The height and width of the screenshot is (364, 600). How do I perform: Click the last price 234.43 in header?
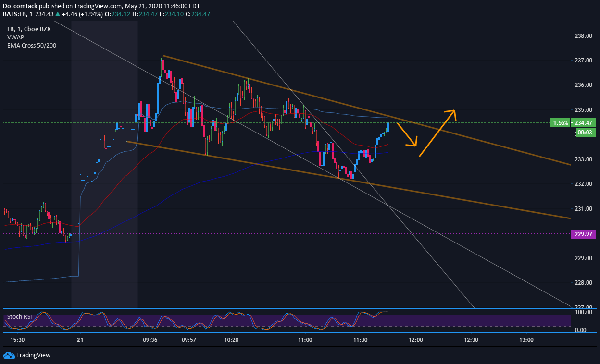click(x=45, y=14)
